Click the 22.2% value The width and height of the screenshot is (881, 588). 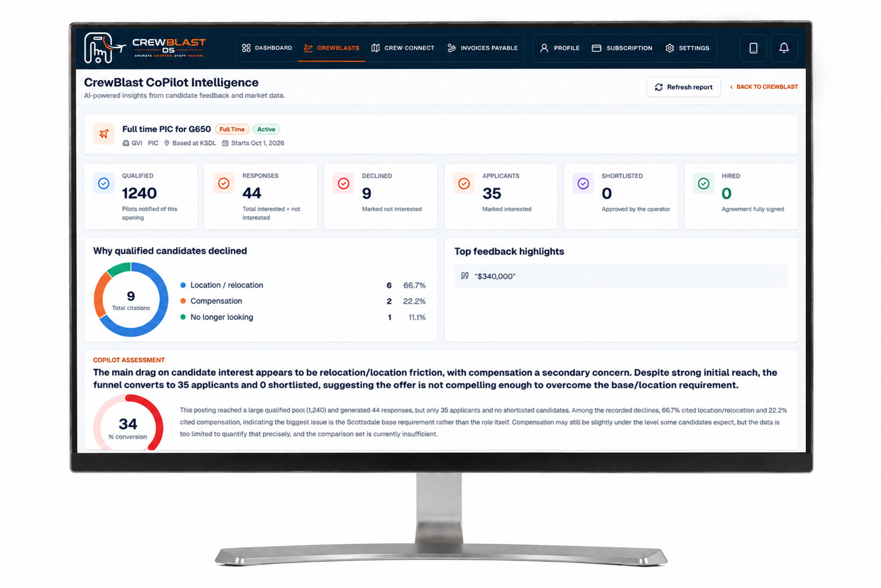click(x=414, y=302)
